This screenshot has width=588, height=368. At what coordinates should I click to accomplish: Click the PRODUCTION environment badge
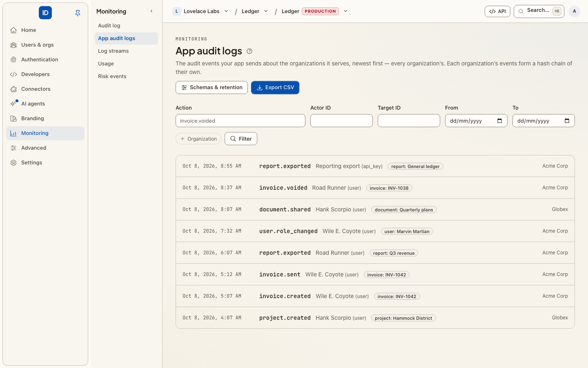click(320, 11)
